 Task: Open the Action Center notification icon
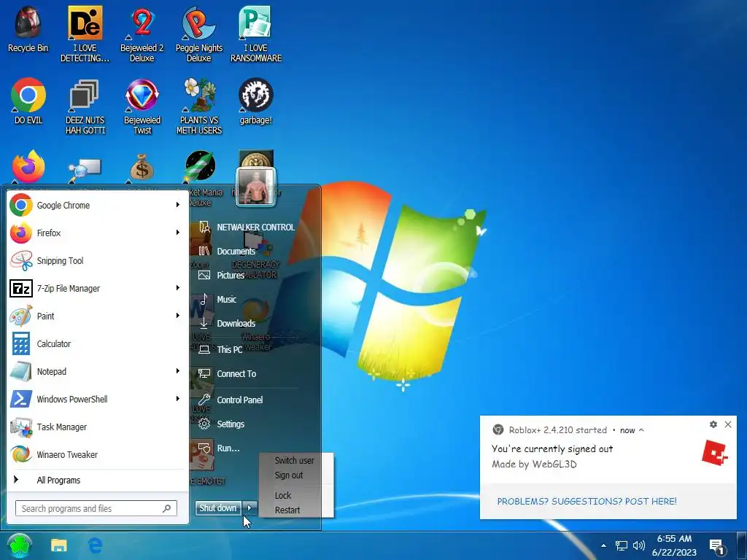[718, 547]
